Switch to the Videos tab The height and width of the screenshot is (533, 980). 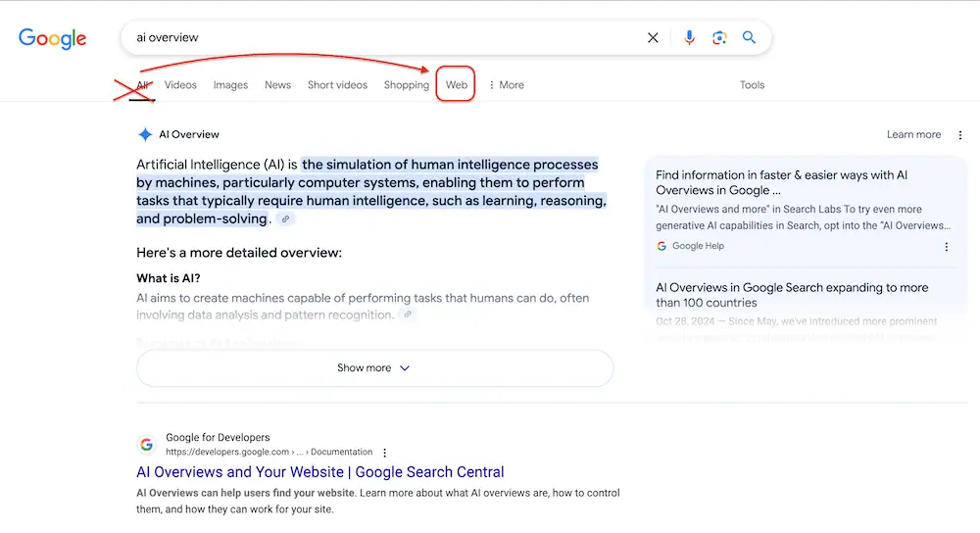click(x=180, y=85)
